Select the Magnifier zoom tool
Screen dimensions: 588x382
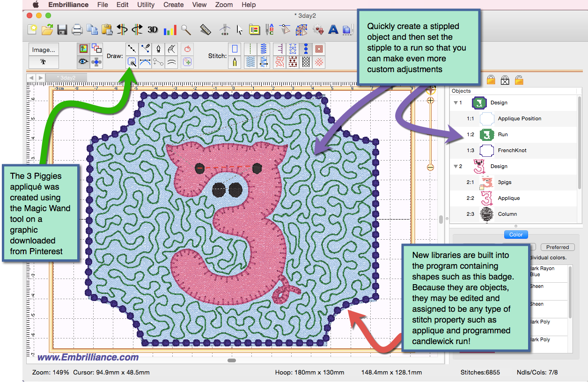pos(186,29)
